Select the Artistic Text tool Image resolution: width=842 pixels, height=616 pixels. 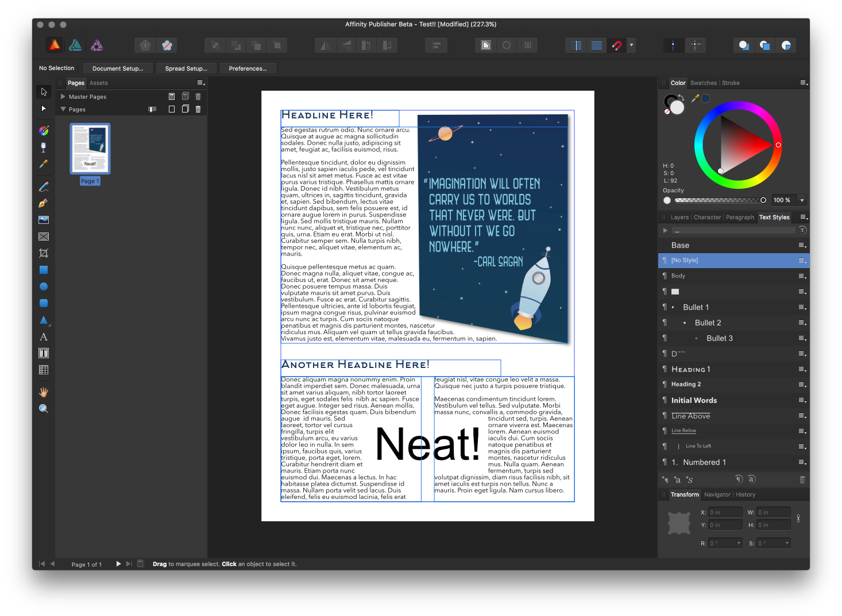[44, 337]
